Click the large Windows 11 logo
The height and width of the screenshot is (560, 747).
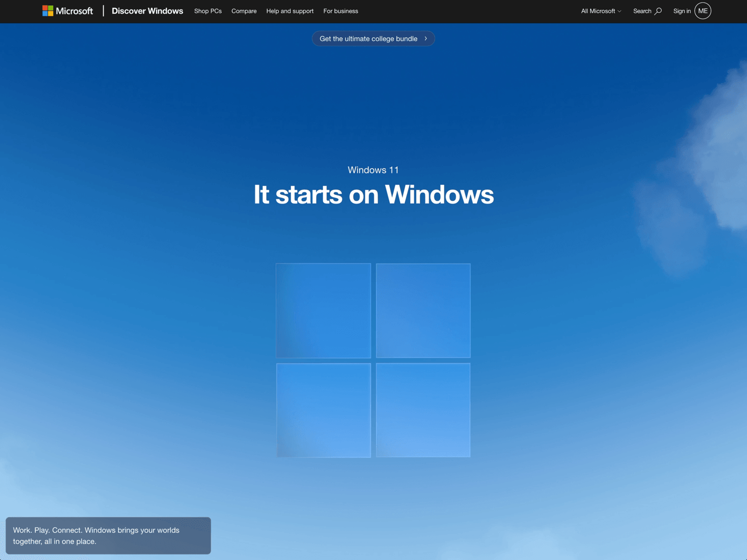tap(373, 360)
